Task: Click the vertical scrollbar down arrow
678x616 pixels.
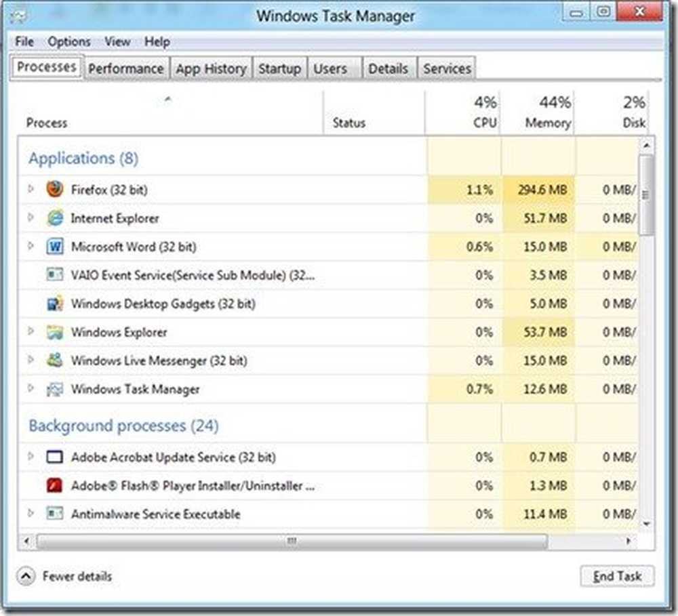Action: click(x=647, y=524)
